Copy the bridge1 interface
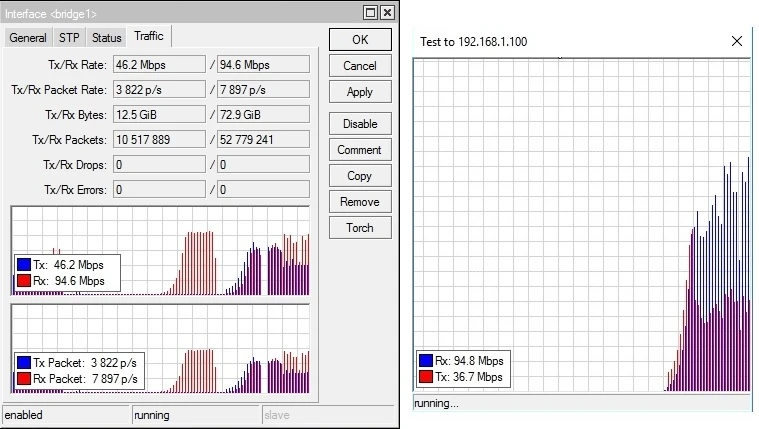The width and height of the screenshot is (759, 429). (359, 176)
